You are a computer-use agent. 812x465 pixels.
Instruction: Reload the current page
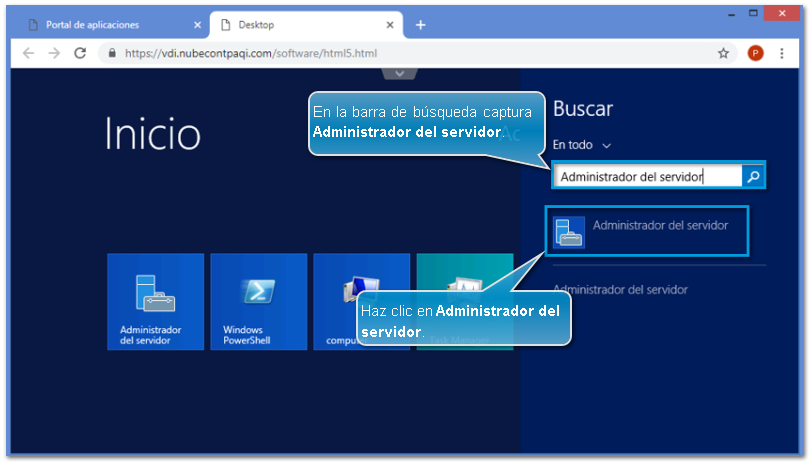[x=80, y=53]
